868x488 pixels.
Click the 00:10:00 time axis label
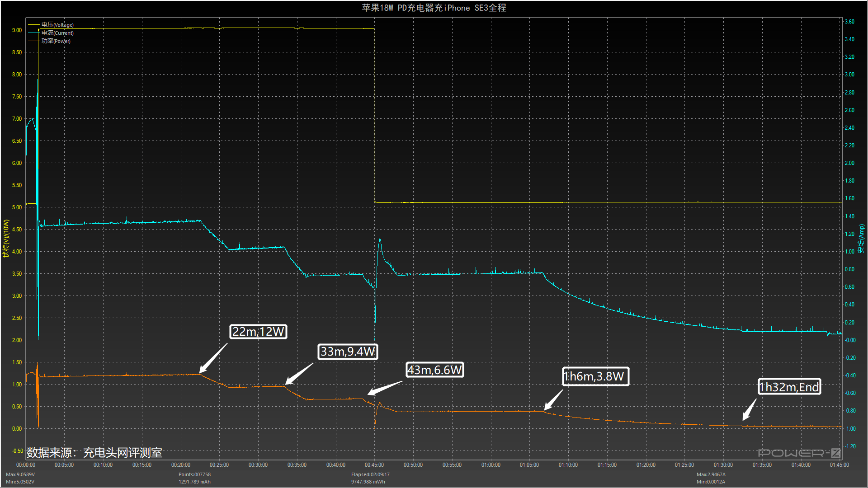click(103, 465)
